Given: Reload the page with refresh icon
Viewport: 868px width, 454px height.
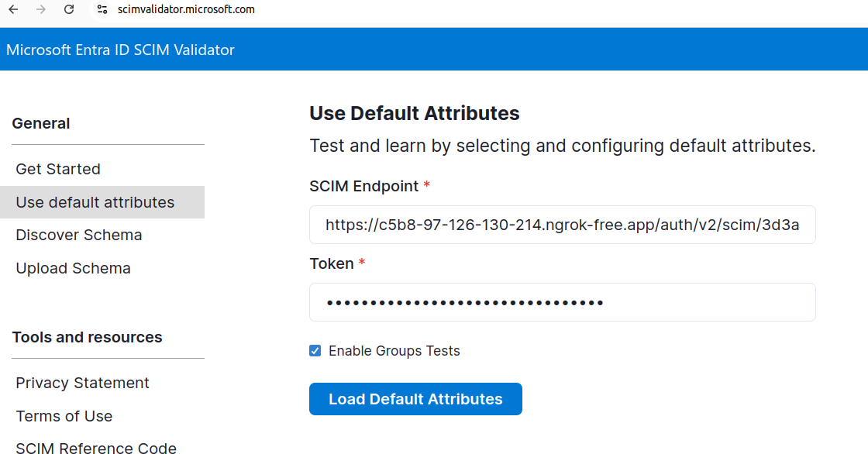Looking at the screenshot, I should (69, 9).
